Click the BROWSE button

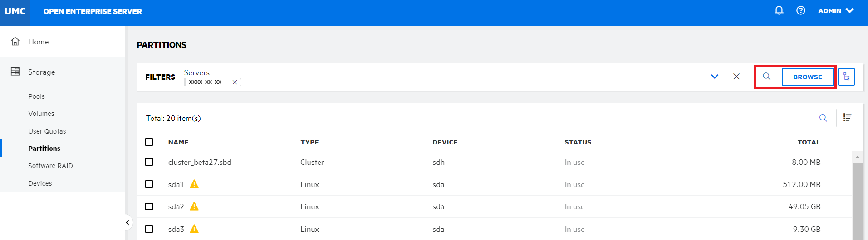click(x=807, y=77)
